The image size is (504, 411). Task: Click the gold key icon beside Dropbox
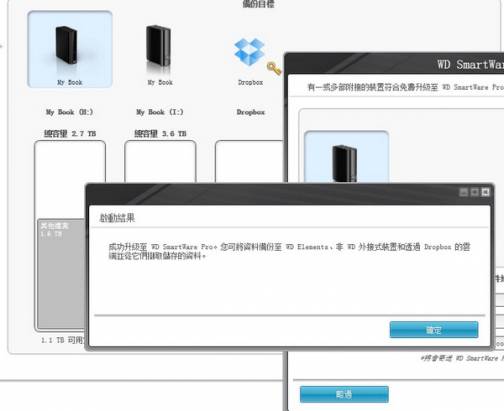274,68
